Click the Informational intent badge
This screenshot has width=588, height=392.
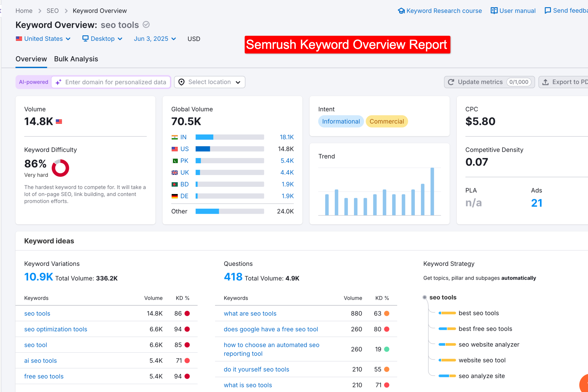(341, 121)
